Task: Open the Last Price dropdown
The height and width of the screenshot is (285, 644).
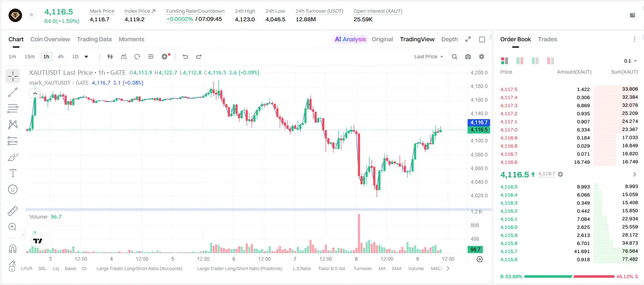Action: click(x=428, y=57)
